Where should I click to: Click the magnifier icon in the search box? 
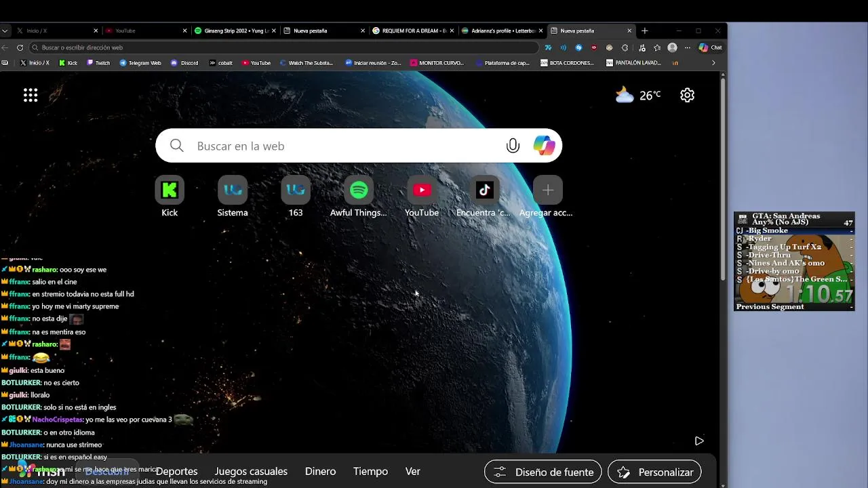[x=177, y=146]
